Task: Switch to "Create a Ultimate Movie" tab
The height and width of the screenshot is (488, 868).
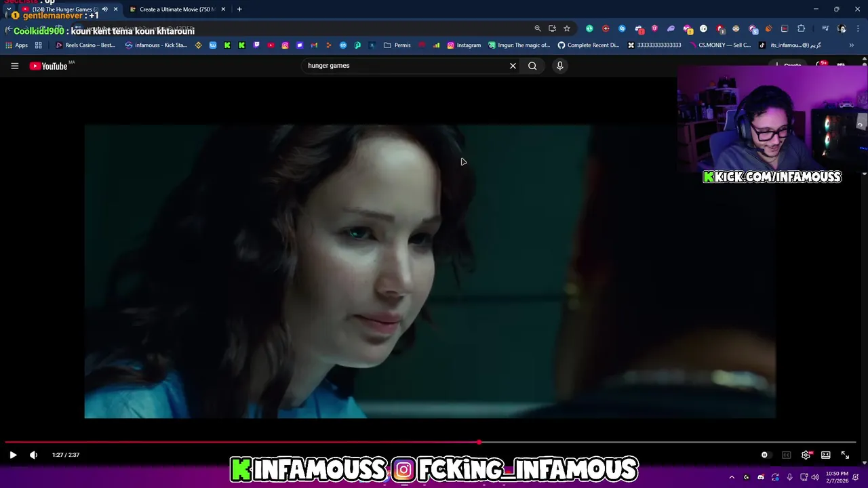Action: [176, 9]
